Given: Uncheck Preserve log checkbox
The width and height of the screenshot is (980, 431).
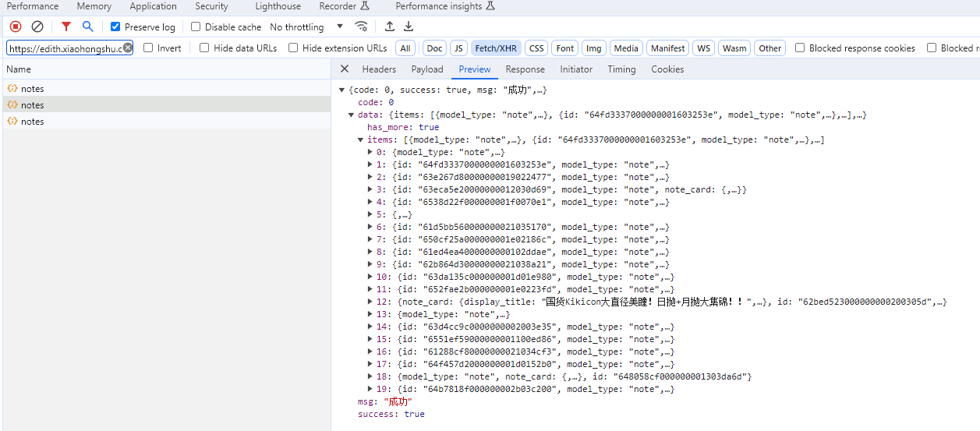Looking at the screenshot, I should coord(115,26).
